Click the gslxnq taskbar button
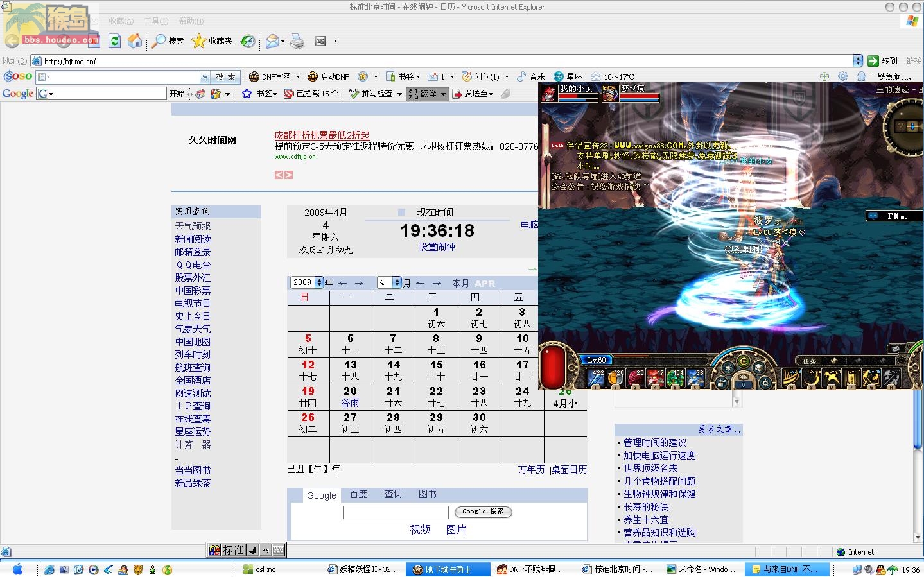Viewport: 924px width, 577px height. pyautogui.click(x=279, y=569)
